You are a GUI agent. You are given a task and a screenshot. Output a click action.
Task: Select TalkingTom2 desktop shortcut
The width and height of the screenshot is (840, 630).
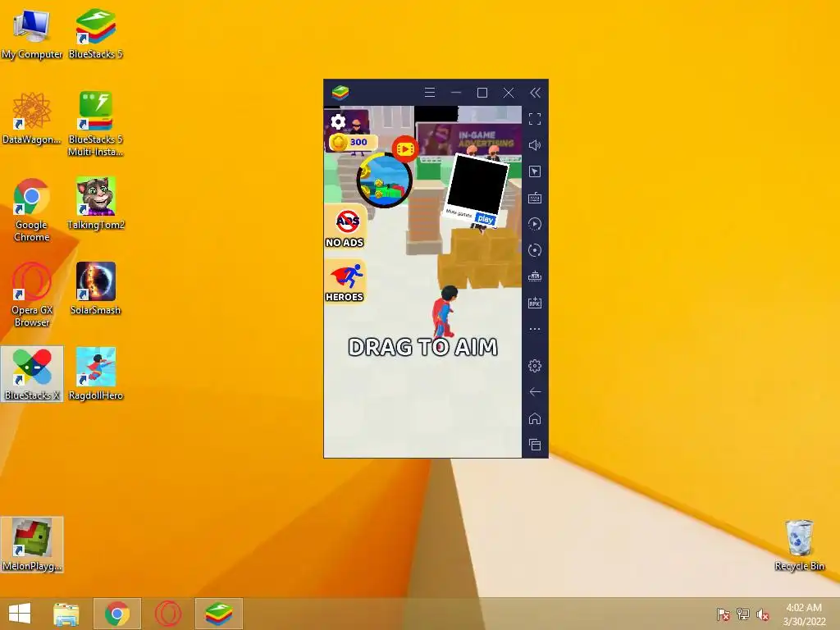point(95,203)
